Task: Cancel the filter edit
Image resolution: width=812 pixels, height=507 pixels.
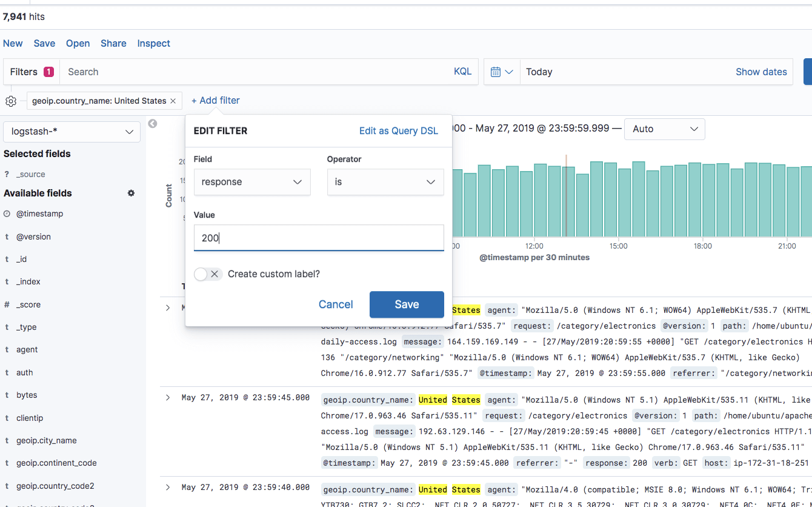Action: 336,304
